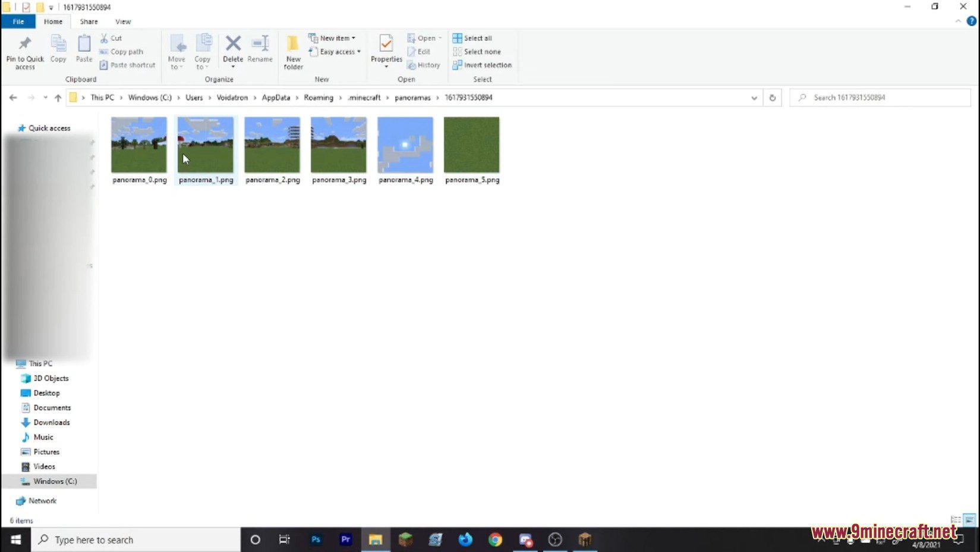This screenshot has width=980, height=552.
Task: Open the File tab
Action: click(18, 21)
